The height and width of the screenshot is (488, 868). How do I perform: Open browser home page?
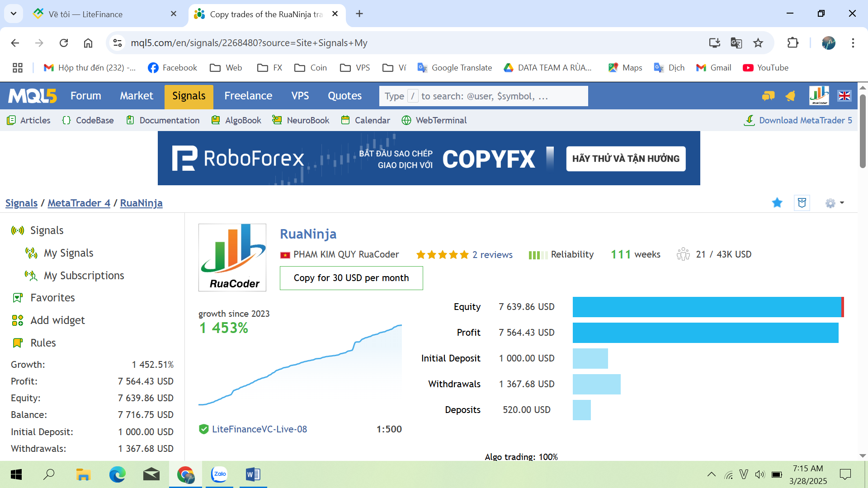[88, 43]
